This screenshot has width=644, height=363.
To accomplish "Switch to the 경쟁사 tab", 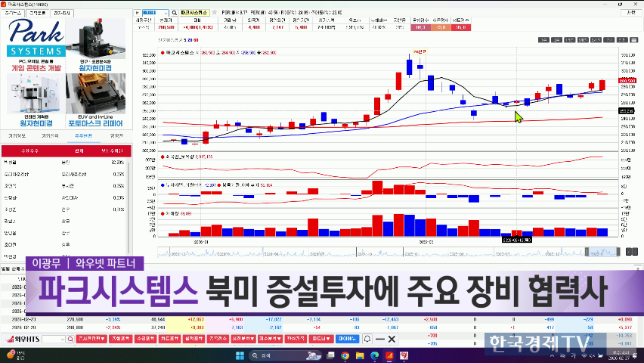I will point(116,135).
